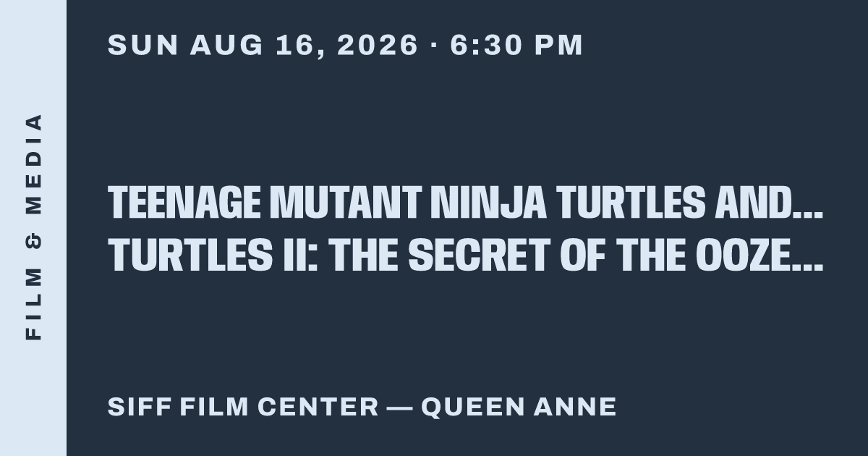The image size is (868, 456).
Task: Click the vertical FILM & MEDIA category label
Action: click(33, 227)
